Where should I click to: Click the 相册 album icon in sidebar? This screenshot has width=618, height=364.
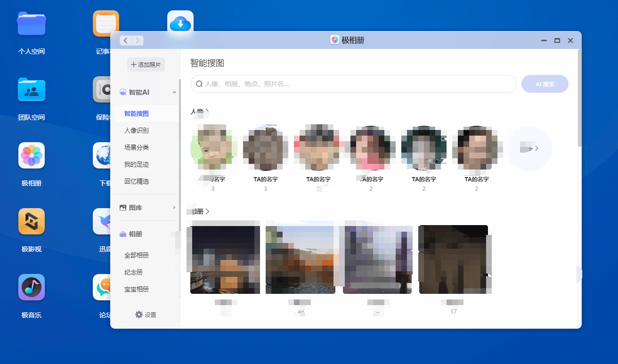point(123,234)
